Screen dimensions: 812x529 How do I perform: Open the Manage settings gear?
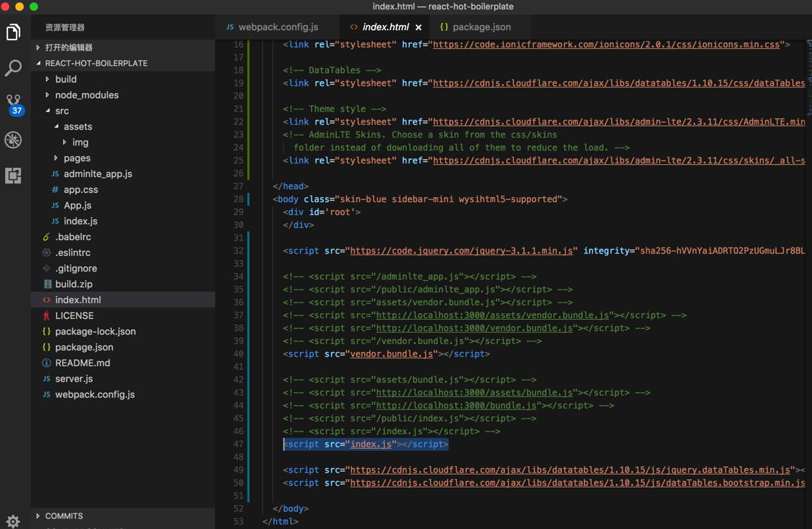tap(13, 521)
